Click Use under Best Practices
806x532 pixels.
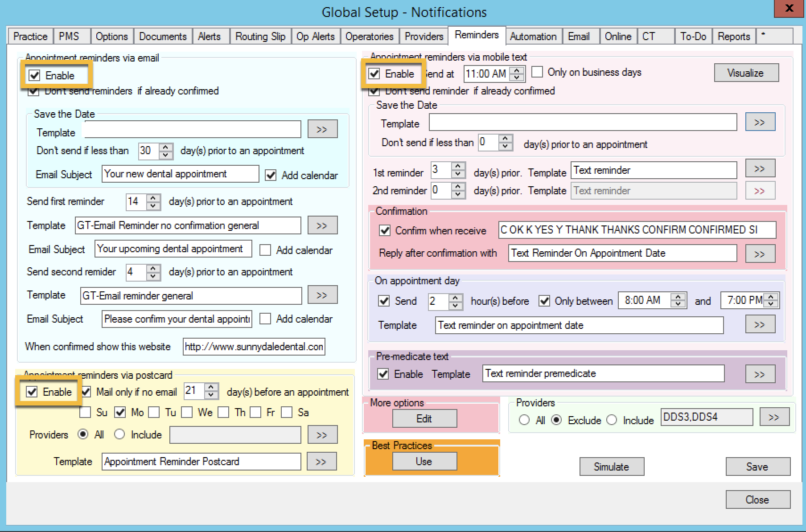[424, 461]
